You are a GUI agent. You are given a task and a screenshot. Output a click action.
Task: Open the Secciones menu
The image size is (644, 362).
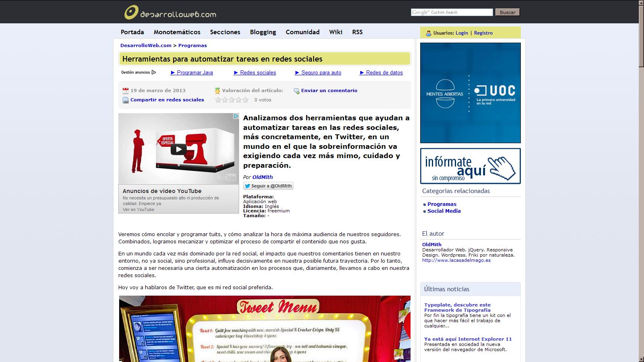point(225,32)
